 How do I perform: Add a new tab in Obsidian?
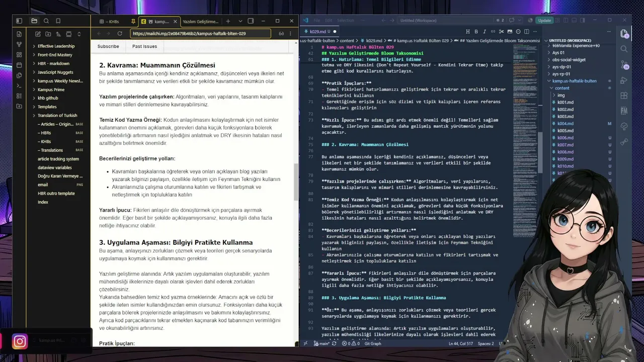(228, 21)
